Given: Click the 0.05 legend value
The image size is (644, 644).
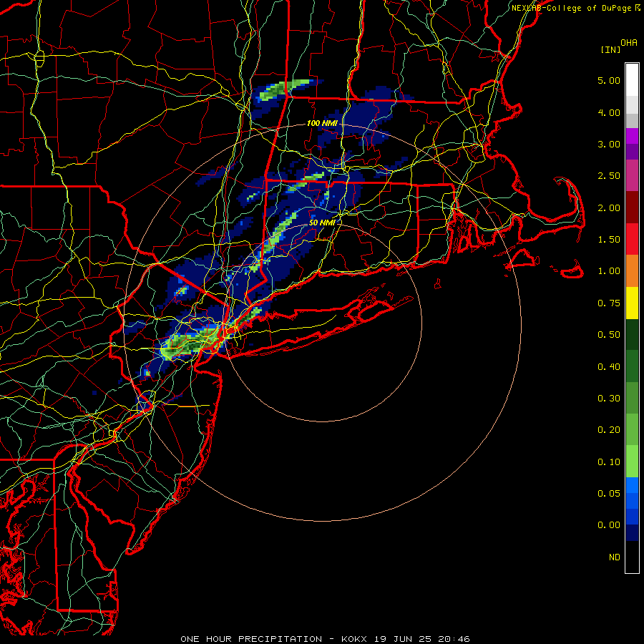Looking at the screenshot, I should (609, 494).
